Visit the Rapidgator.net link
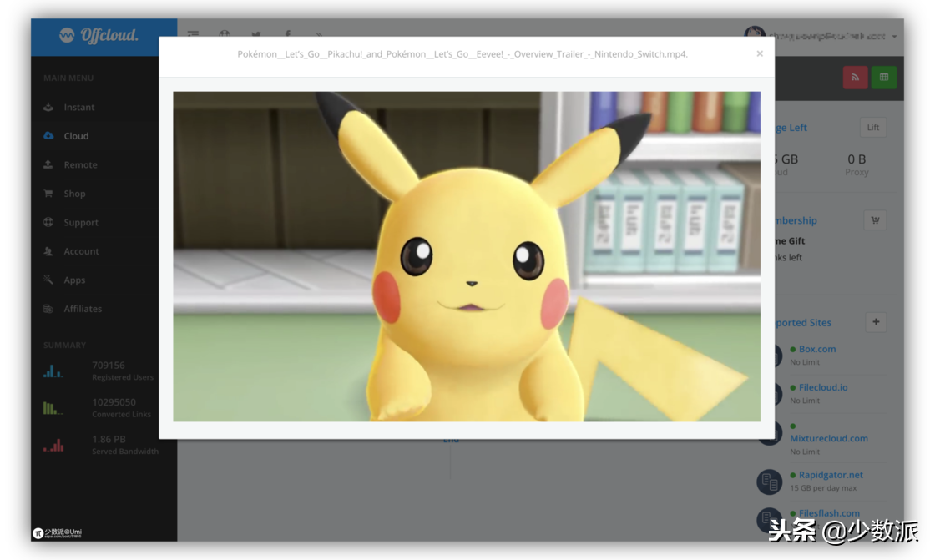The height and width of the screenshot is (560, 935). tap(830, 475)
